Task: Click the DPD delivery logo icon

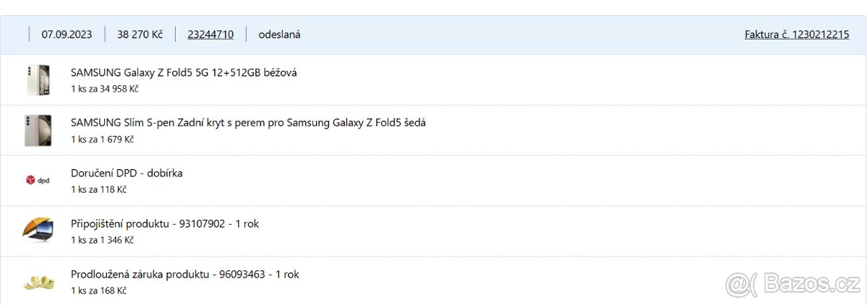Action: [38, 180]
